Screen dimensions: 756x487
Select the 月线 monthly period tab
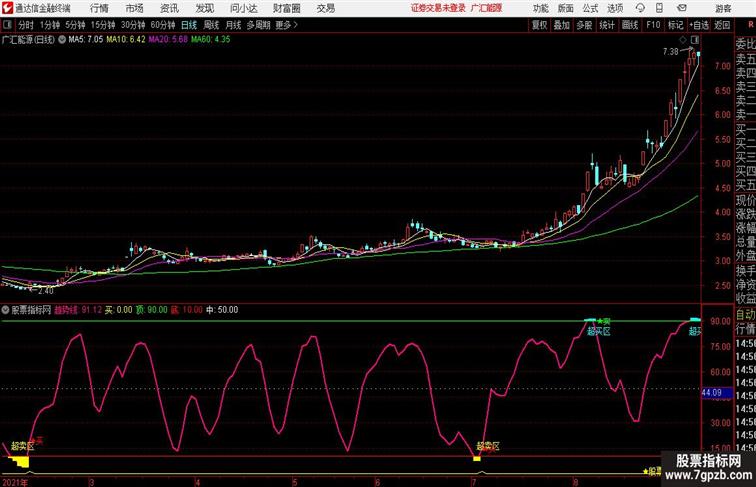(x=233, y=25)
